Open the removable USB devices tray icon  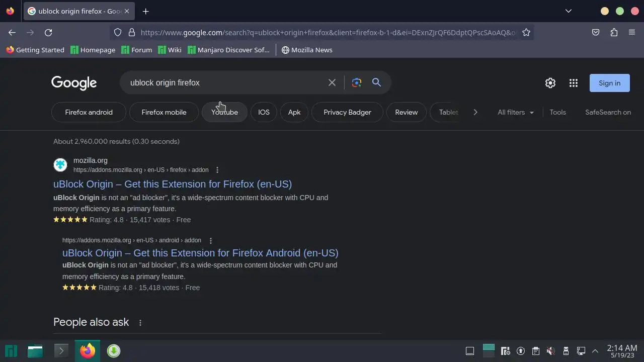coord(566,351)
